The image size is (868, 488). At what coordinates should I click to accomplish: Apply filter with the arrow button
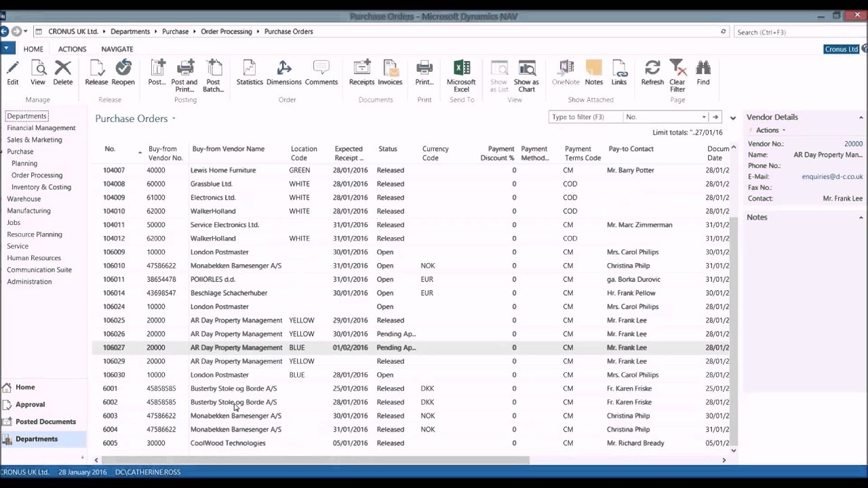tap(715, 117)
